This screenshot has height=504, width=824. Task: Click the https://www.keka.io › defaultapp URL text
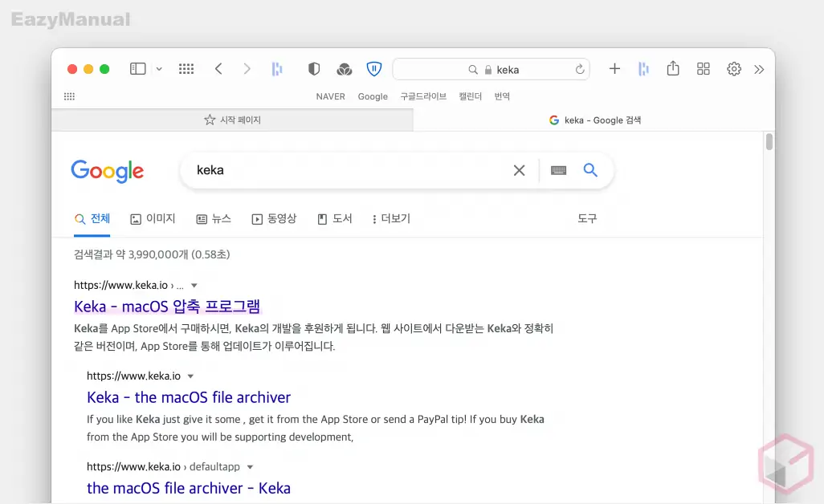163,467
